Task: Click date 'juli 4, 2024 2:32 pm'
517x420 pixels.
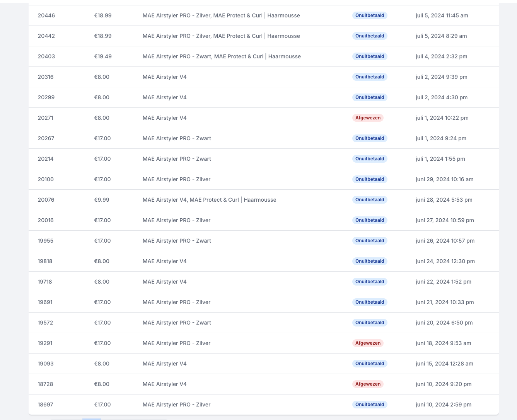Action: click(x=441, y=56)
